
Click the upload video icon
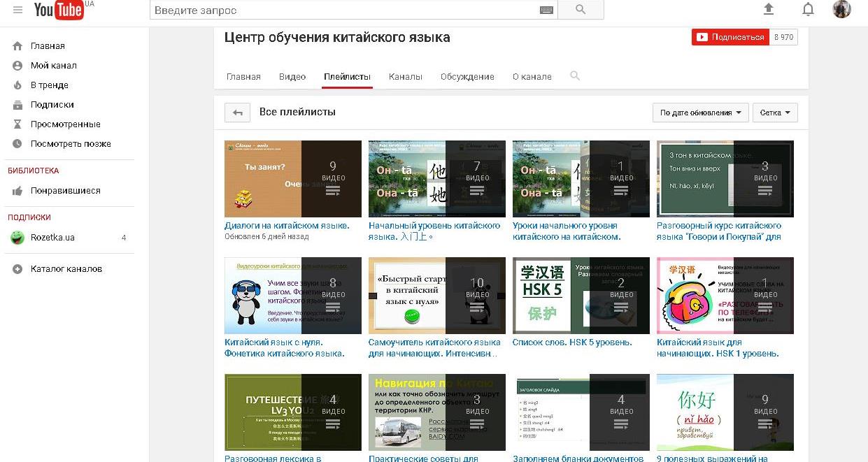click(x=769, y=9)
